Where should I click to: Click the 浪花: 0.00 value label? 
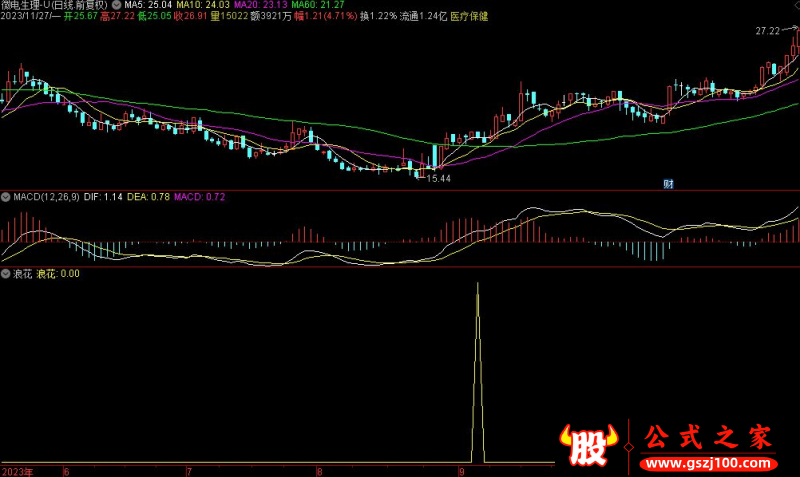coord(58,274)
